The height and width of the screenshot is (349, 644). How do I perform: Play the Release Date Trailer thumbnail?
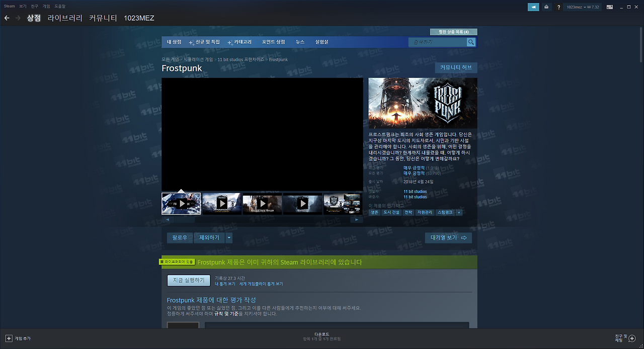(262, 204)
